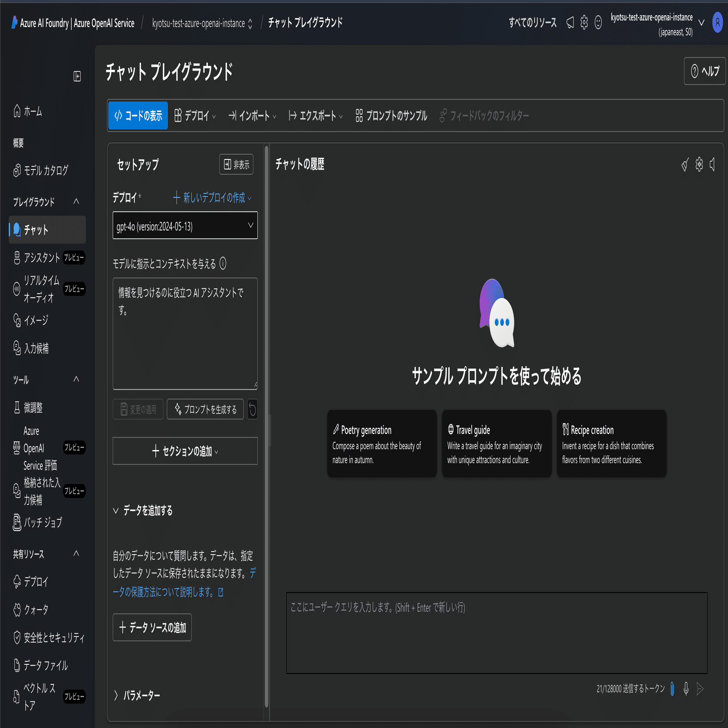Open すべてのリソース in the top bar
The width and height of the screenshot is (728, 728).
[532, 23]
